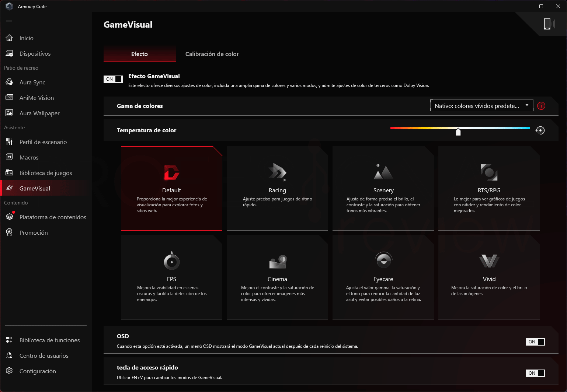Select the Racing mode card
This screenshot has width=567, height=392.
pyautogui.click(x=277, y=188)
